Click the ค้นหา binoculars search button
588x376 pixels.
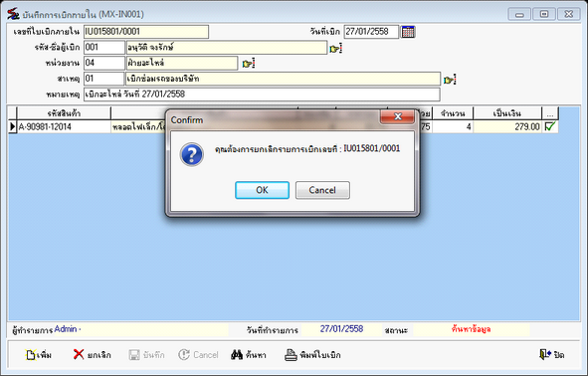(249, 355)
